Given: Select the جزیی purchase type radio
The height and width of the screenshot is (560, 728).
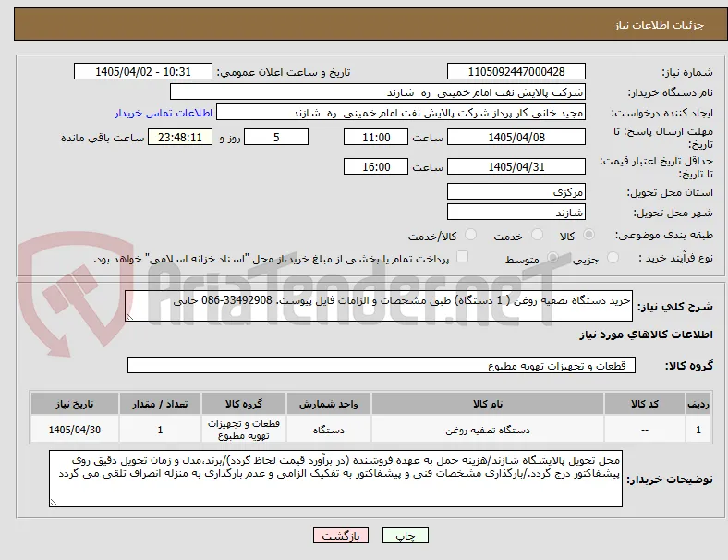Looking at the screenshot, I should click(x=613, y=257).
